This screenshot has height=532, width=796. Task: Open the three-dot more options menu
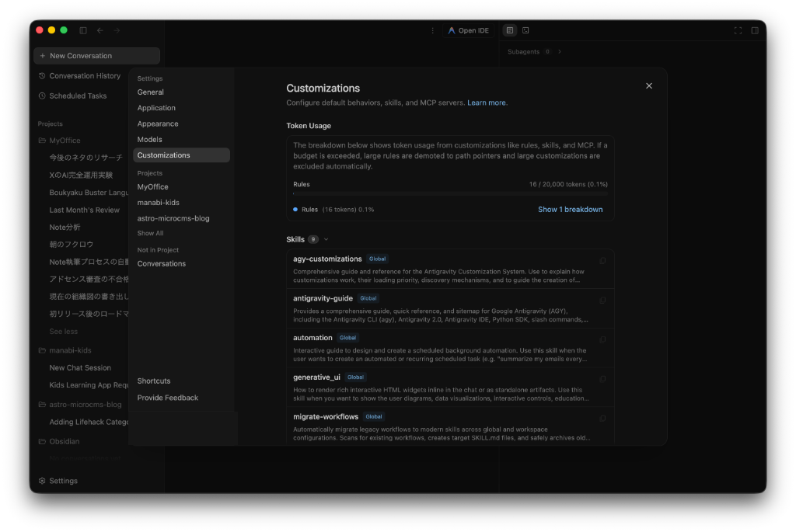432,30
